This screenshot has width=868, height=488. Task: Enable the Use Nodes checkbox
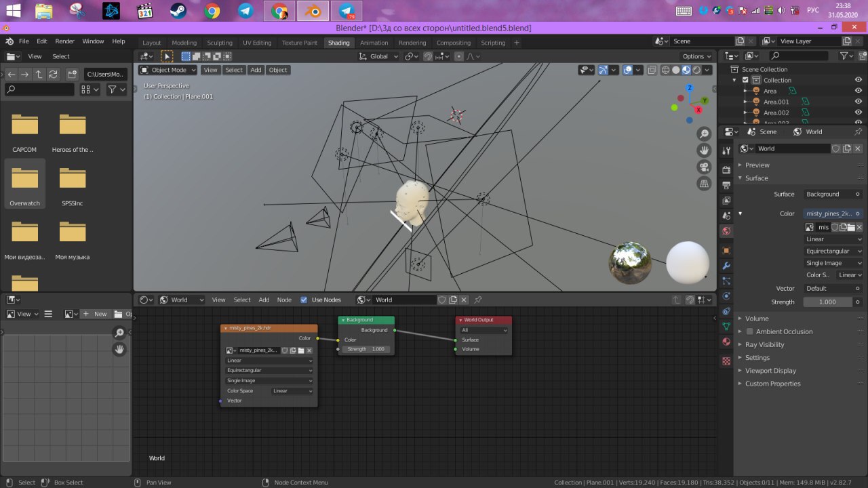tap(304, 300)
